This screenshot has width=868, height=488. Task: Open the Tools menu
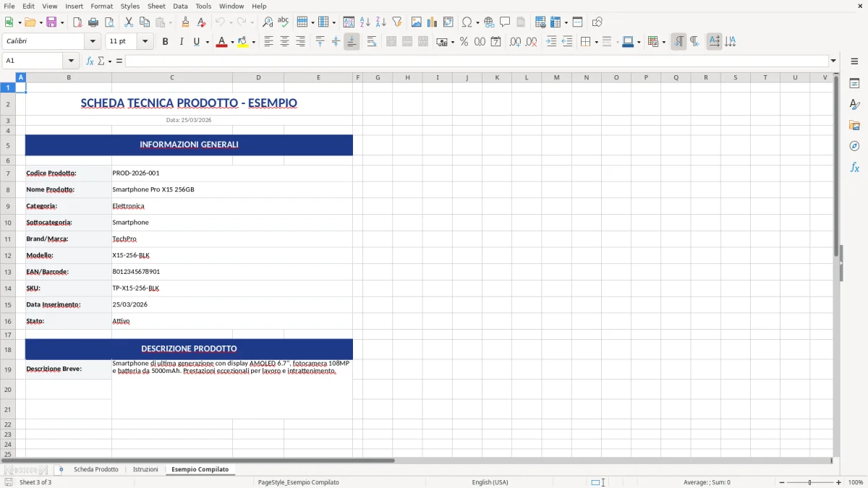[x=203, y=6]
